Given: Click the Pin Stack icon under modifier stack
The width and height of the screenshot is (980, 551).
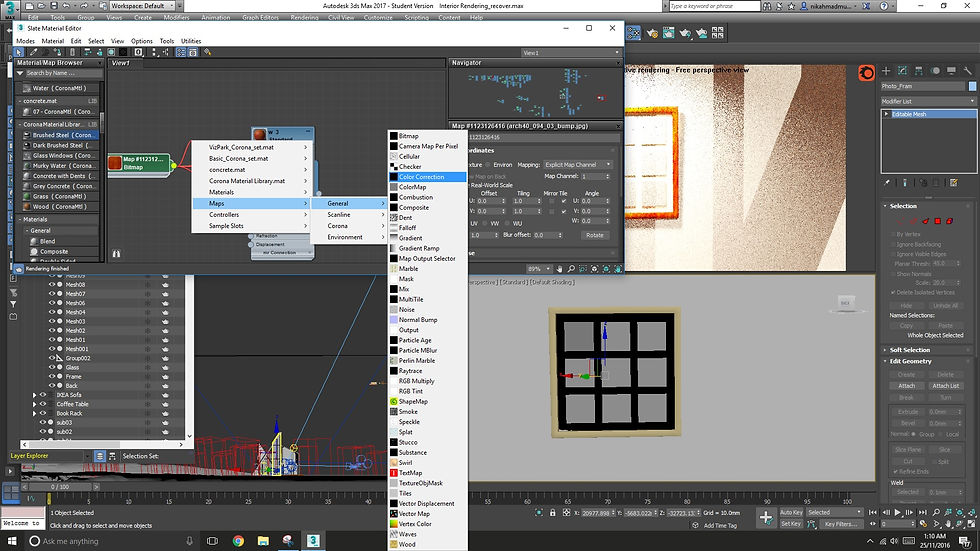Looking at the screenshot, I should pos(887,183).
